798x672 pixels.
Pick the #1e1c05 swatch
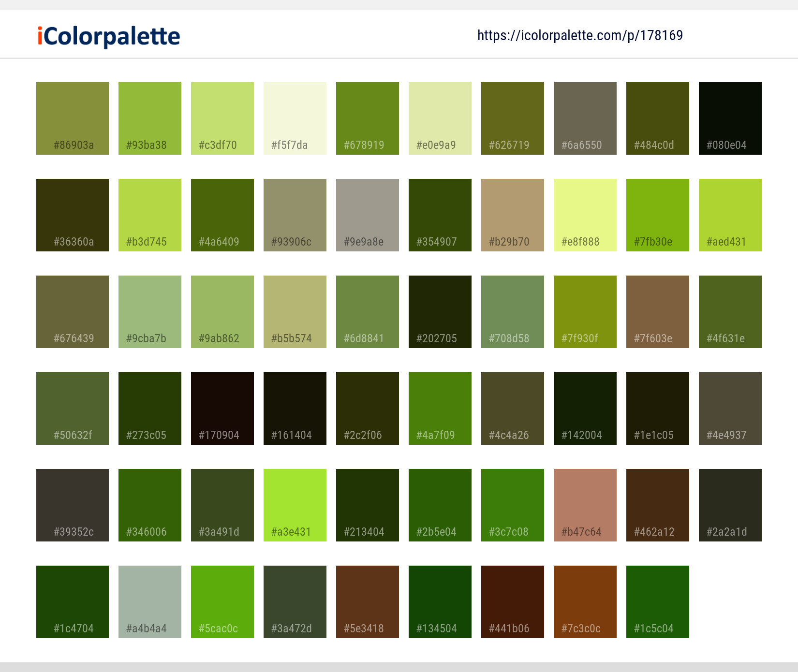658,409
